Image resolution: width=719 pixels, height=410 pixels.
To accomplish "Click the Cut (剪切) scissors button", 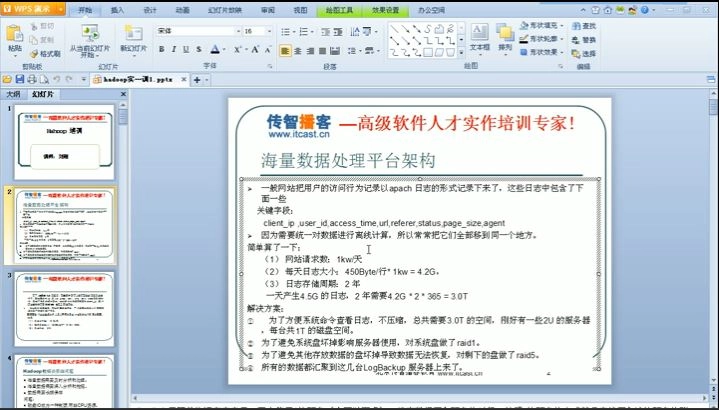I will coord(42,27).
